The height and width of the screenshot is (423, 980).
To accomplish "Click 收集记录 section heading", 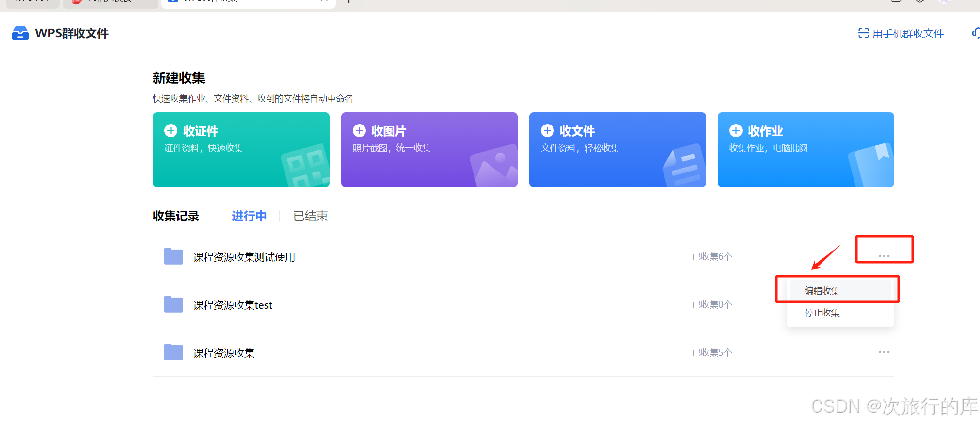I will [x=176, y=216].
